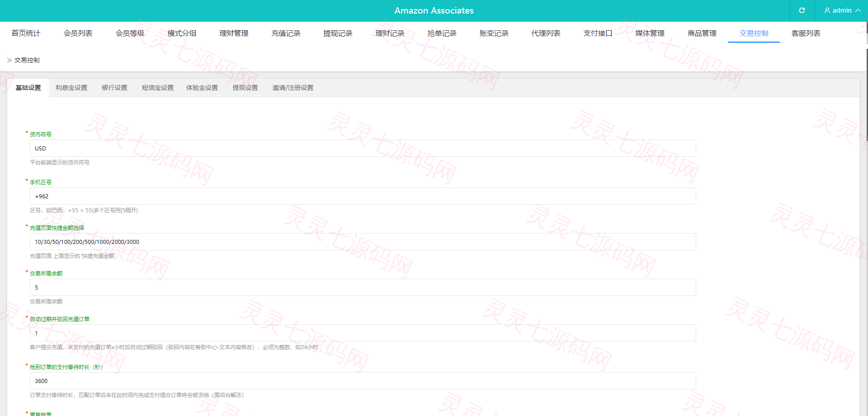Navigate to 理财记录

pos(390,33)
